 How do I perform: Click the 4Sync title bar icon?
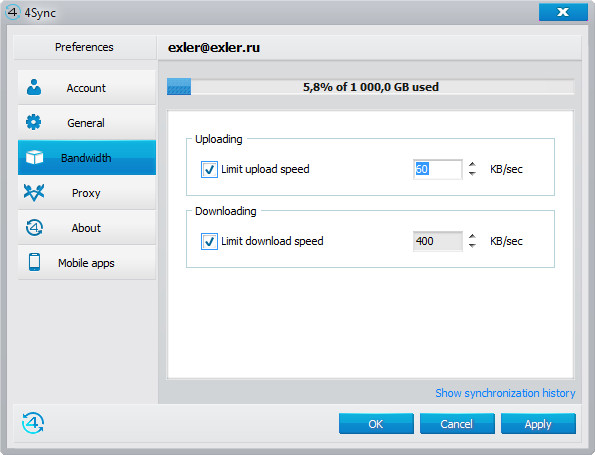tap(13, 12)
